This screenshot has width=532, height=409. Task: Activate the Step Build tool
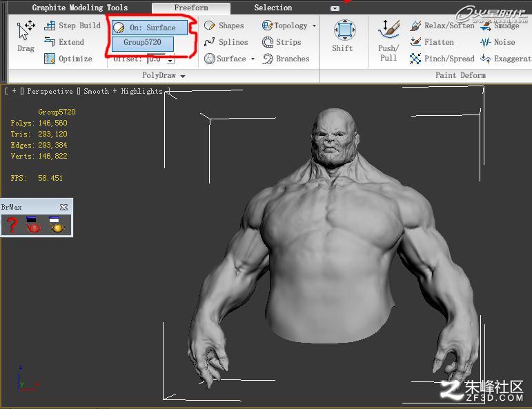click(72, 26)
